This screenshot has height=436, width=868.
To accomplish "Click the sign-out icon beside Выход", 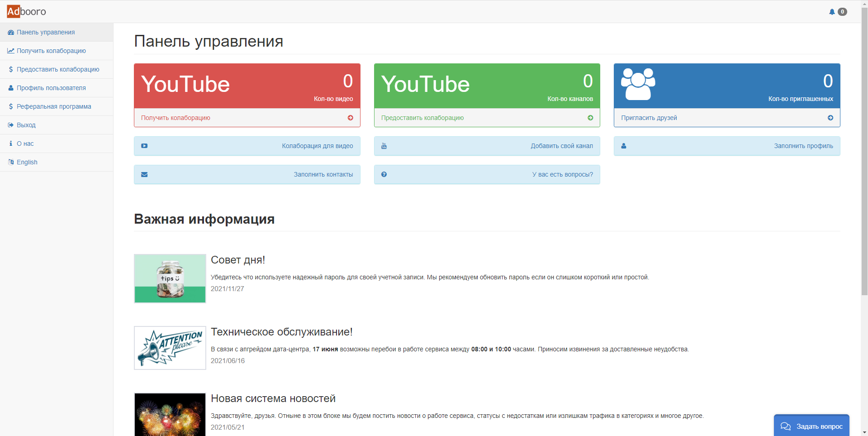I will click(x=11, y=125).
